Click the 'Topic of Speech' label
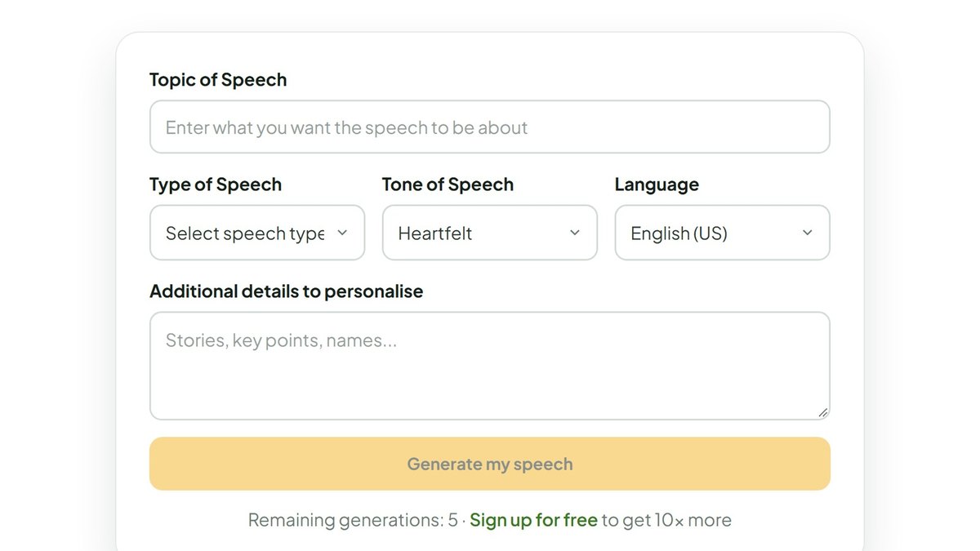Image resolution: width=980 pixels, height=551 pixels. [x=218, y=80]
